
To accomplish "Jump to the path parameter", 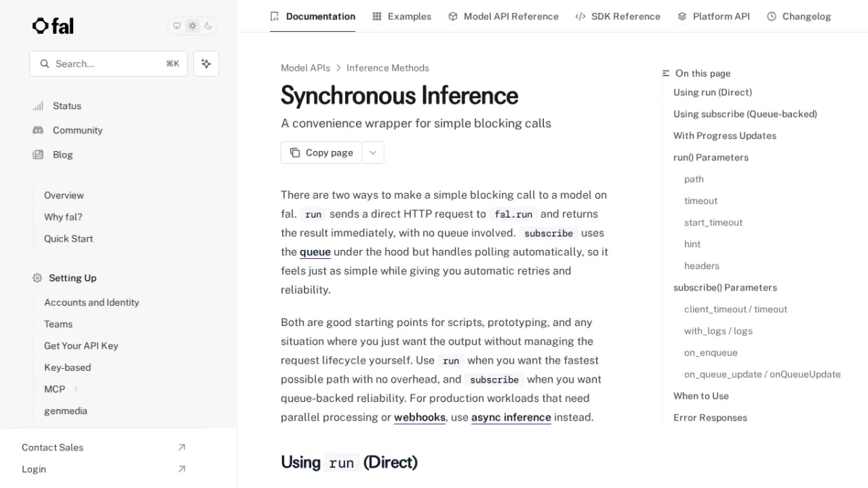I will click(694, 179).
